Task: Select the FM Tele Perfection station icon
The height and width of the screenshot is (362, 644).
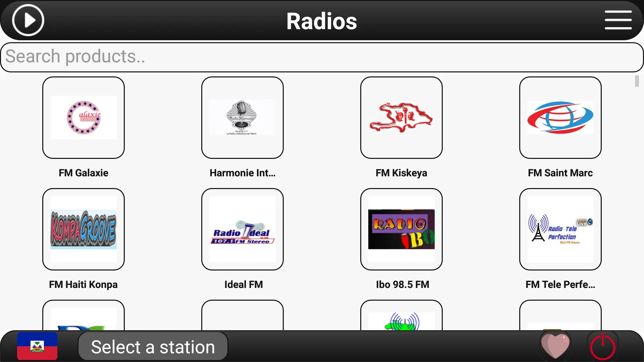Action: pos(560,229)
